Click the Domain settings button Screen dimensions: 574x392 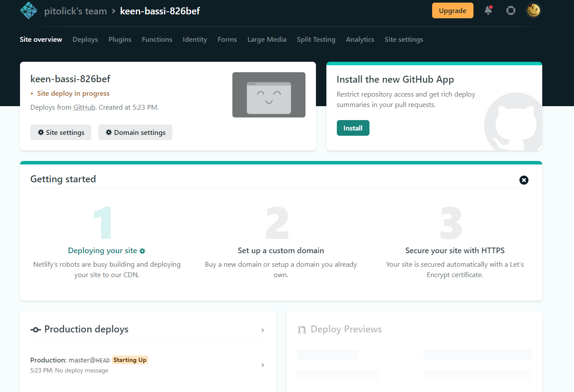pyautogui.click(x=135, y=132)
